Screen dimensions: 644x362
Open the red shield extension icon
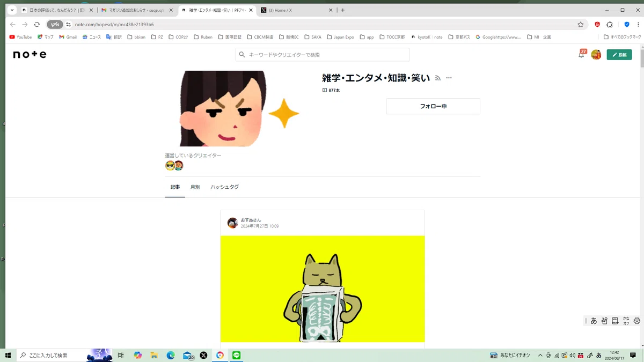coord(597,25)
